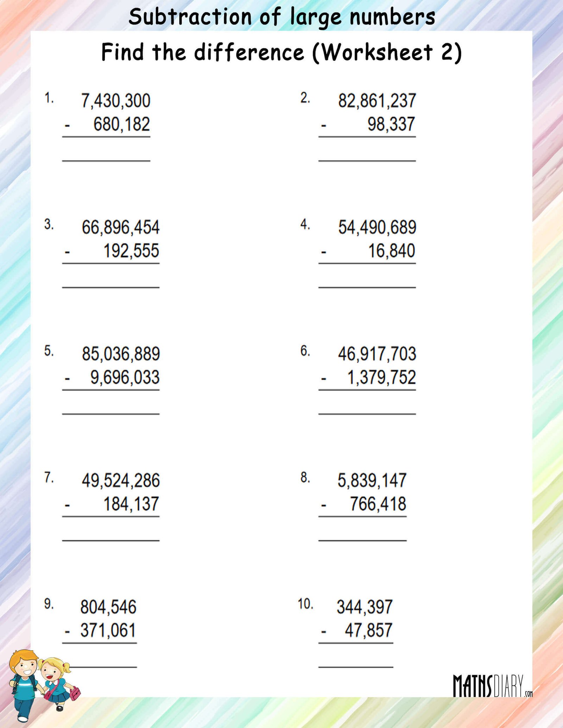
Task: Click the 'Find the difference (Worksheet 2)' heading
Action: [281, 52]
